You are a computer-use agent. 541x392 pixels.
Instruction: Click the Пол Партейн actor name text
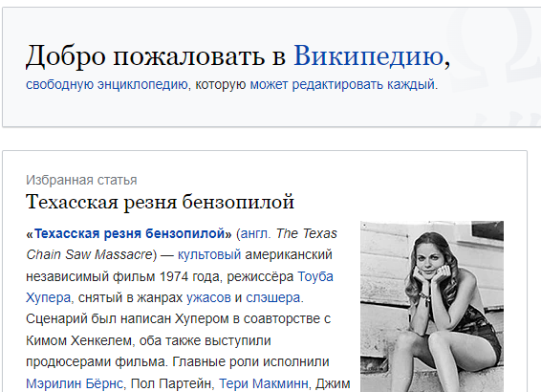coord(171,383)
